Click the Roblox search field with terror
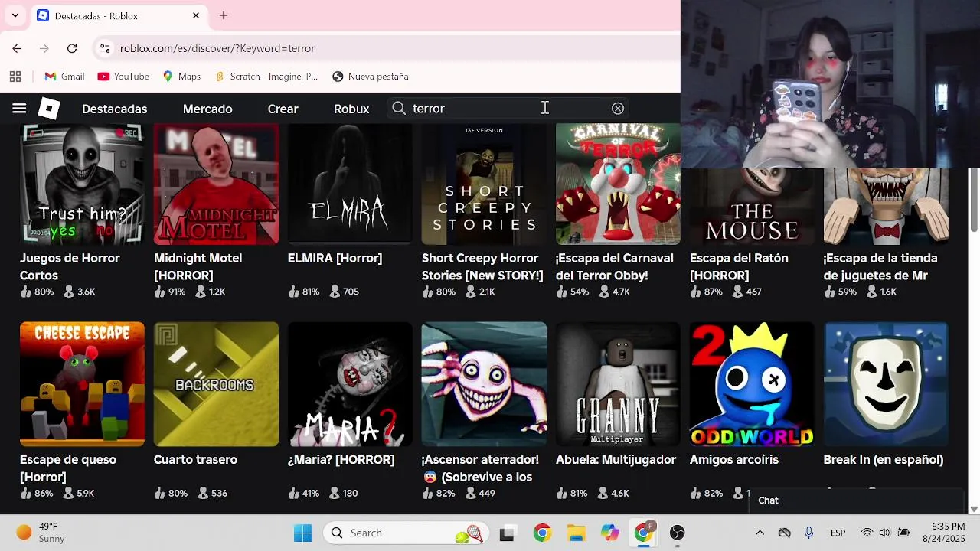Viewport: 980px width, 551px height. [509, 109]
